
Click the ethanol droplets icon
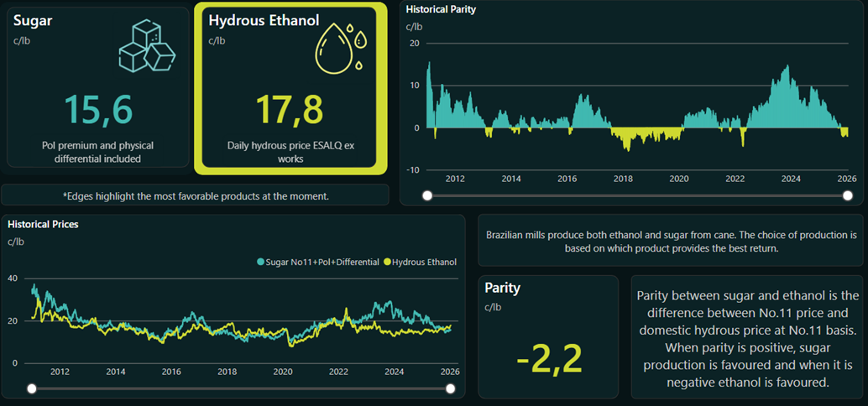341,49
